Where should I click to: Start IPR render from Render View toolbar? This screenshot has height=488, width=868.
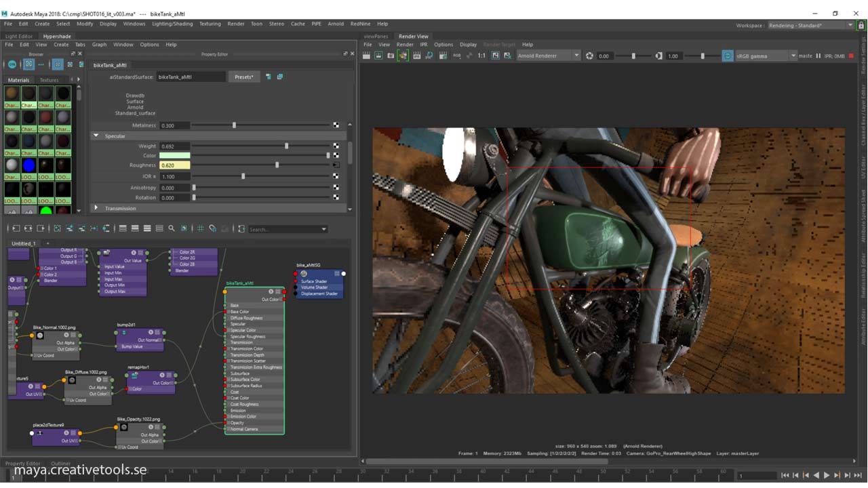[x=416, y=56]
